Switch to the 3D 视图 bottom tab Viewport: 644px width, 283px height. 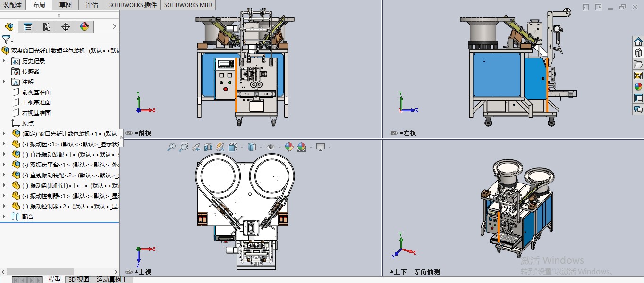[x=79, y=279]
